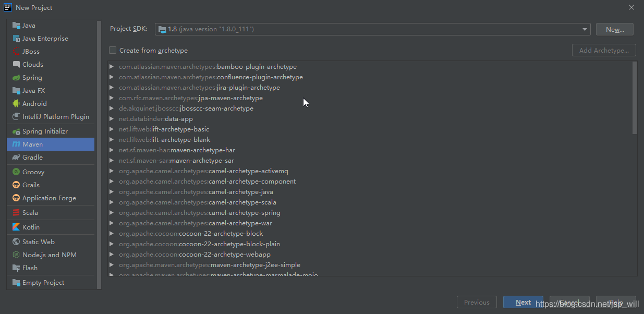Enable Create from archetype checkbox

(113, 50)
